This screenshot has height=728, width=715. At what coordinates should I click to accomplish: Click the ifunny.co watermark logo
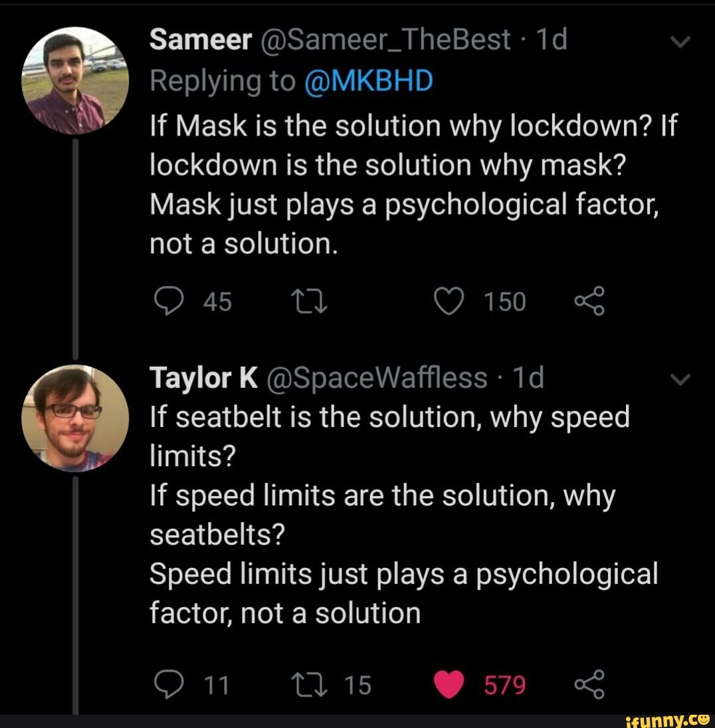coord(669,719)
